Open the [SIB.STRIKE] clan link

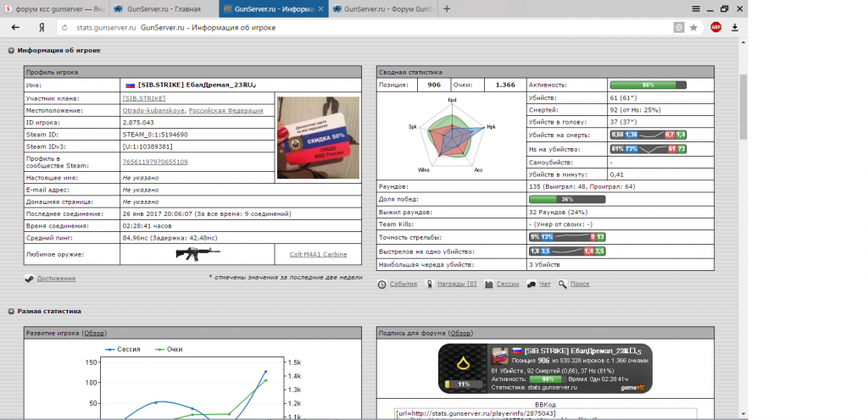(x=144, y=98)
